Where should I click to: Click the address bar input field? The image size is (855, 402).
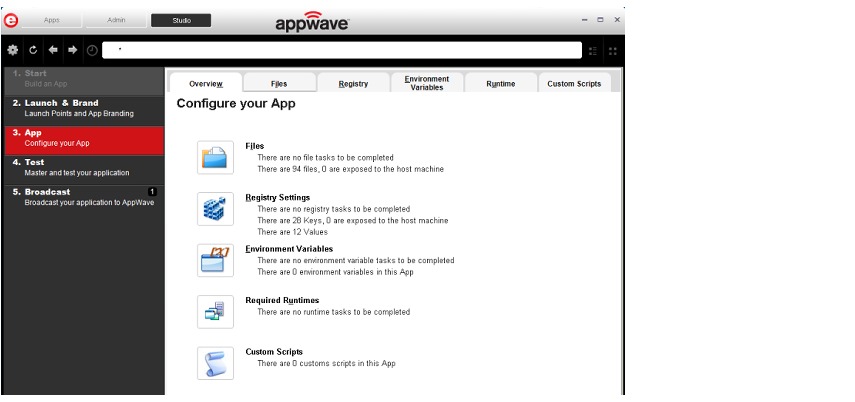(342, 50)
